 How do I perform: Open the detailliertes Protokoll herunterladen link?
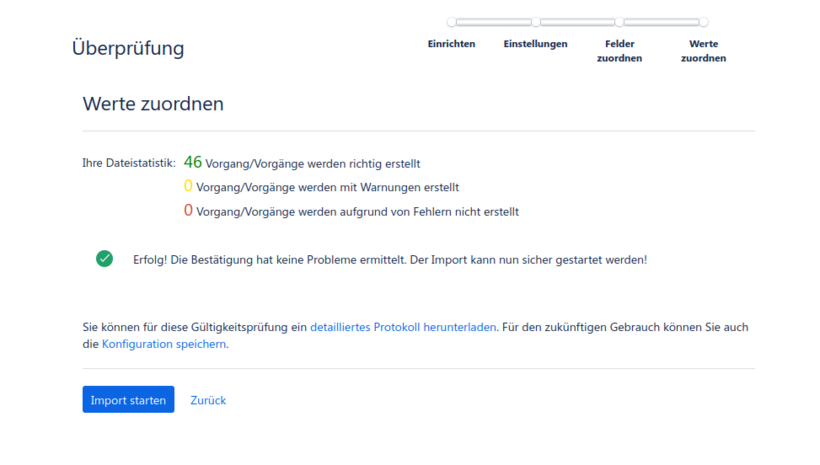point(403,327)
